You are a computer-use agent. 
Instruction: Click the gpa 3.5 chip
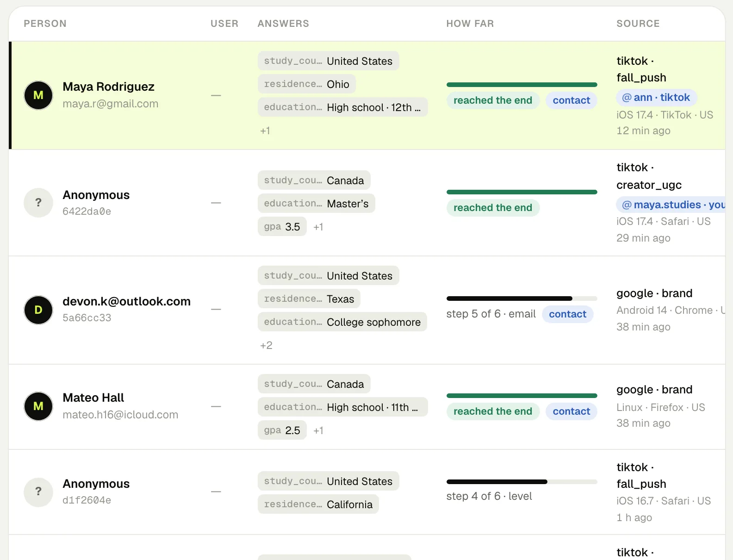coord(282,227)
